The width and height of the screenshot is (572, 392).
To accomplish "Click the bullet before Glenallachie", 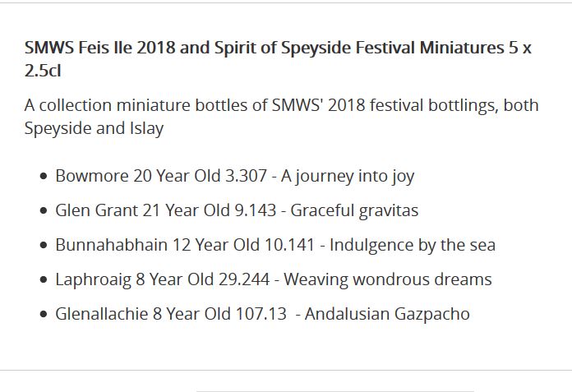I will pyautogui.click(x=44, y=314).
